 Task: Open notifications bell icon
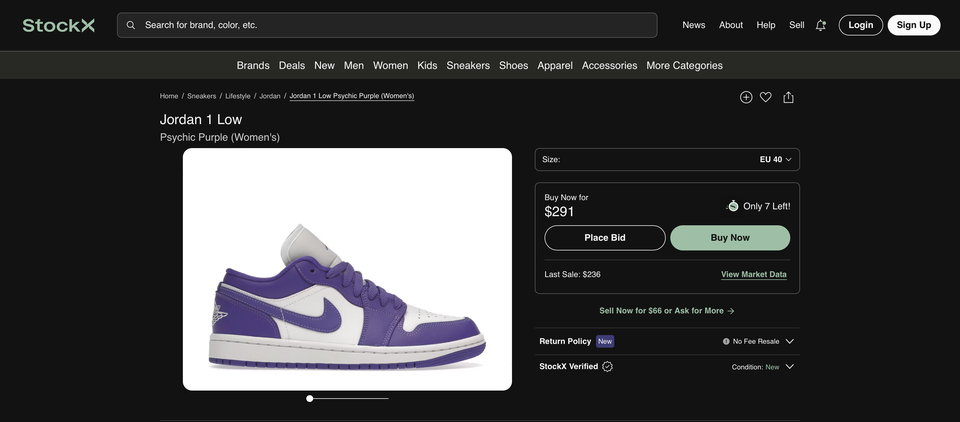820,25
